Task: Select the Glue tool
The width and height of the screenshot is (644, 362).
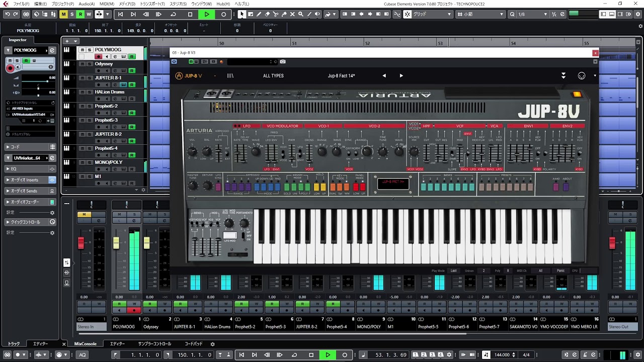Action: pyautogui.click(x=284, y=14)
